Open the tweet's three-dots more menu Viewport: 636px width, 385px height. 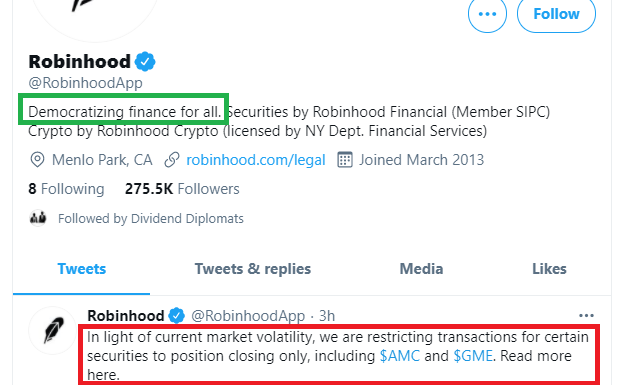586,316
